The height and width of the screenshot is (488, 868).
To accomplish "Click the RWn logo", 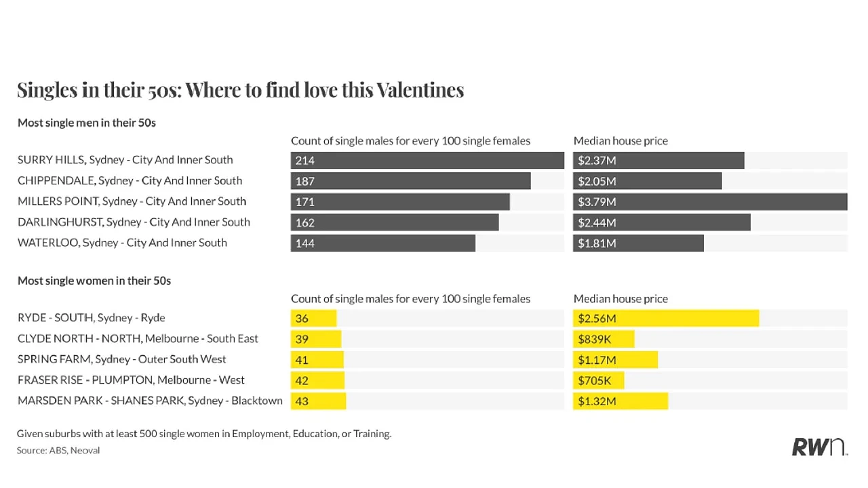I will (819, 447).
